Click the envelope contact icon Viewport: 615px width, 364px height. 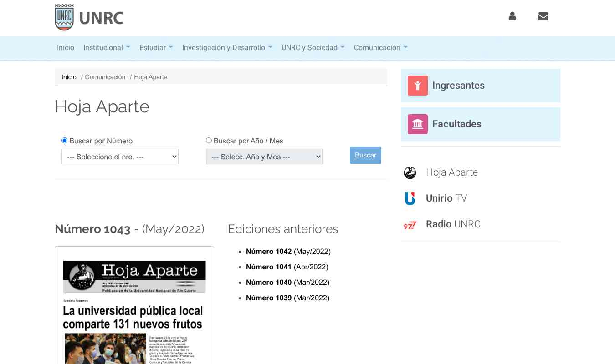(x=543, y=16)
